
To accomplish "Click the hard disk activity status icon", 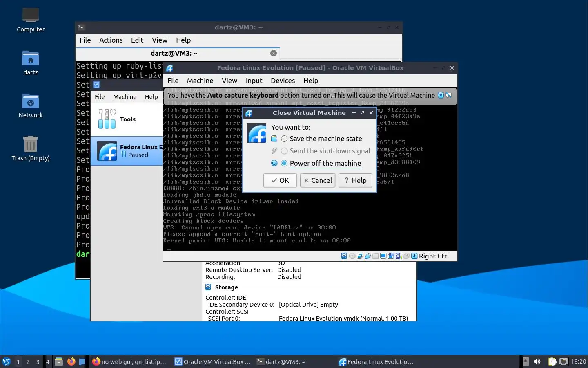I will pyautogui.click(x=344, y=256).
